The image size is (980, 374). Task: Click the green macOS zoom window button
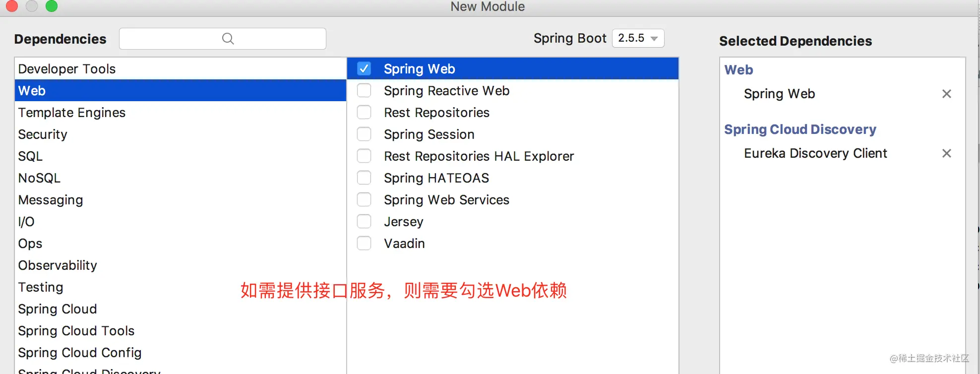point(52,6)
